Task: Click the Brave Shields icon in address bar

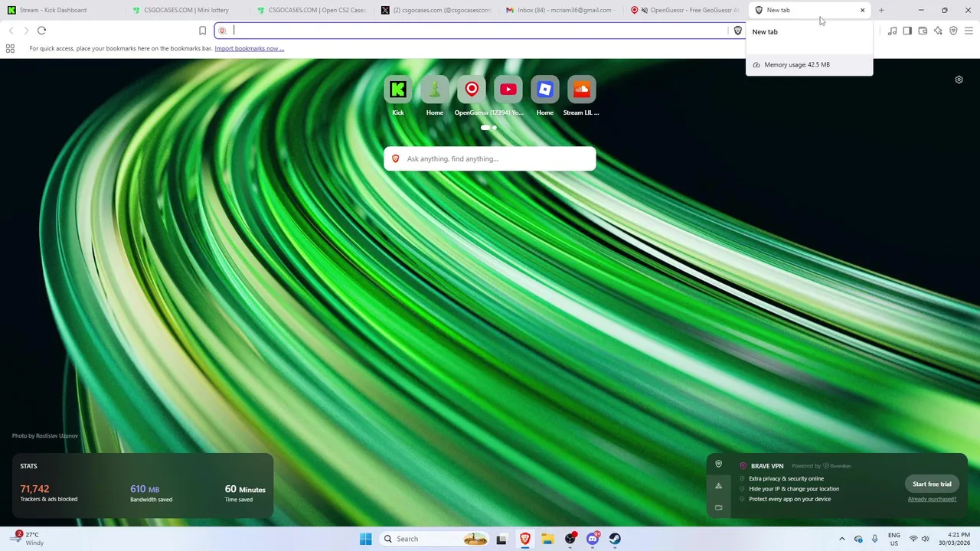Action: pos(738,31)
